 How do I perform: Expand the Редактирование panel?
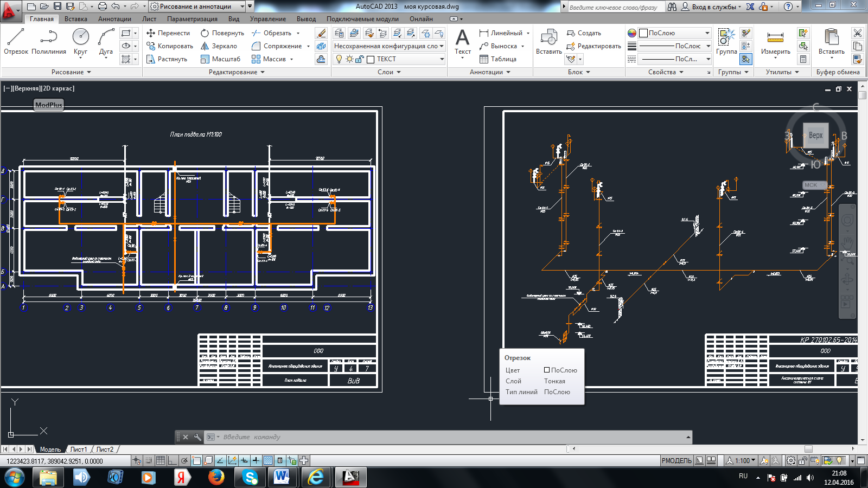point(237,72)
